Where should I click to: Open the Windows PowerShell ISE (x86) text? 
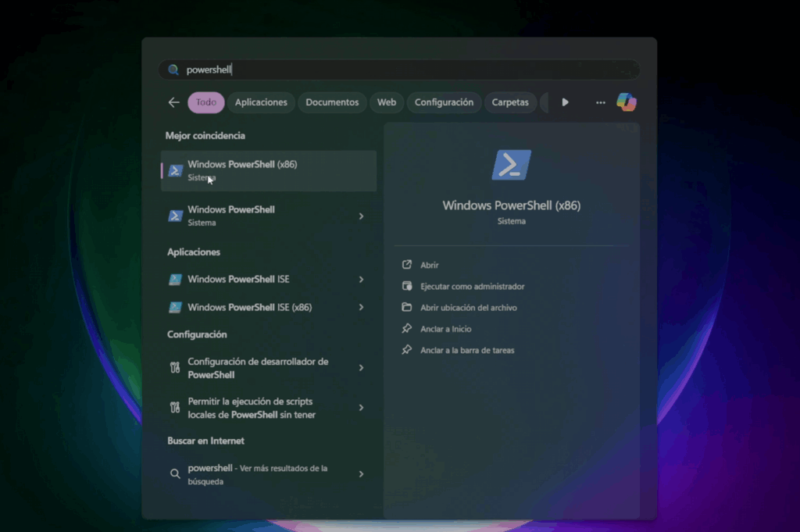(249, 307)
